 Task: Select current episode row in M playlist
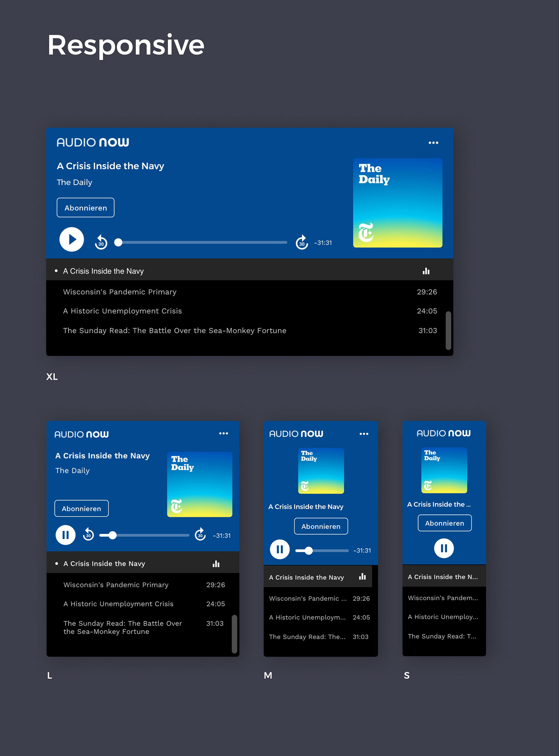[318, 577]
